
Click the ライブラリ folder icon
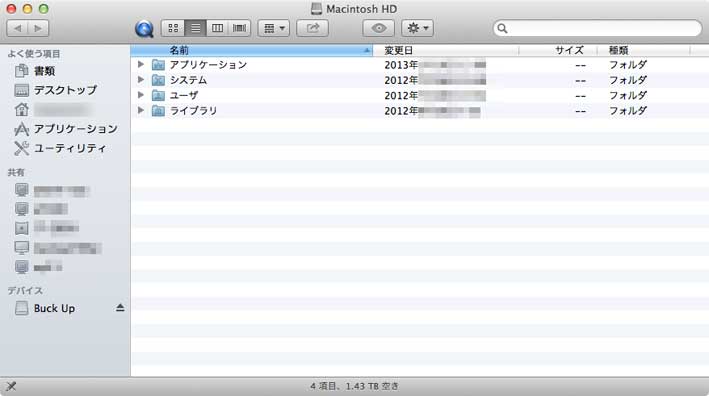coord(158,111)
